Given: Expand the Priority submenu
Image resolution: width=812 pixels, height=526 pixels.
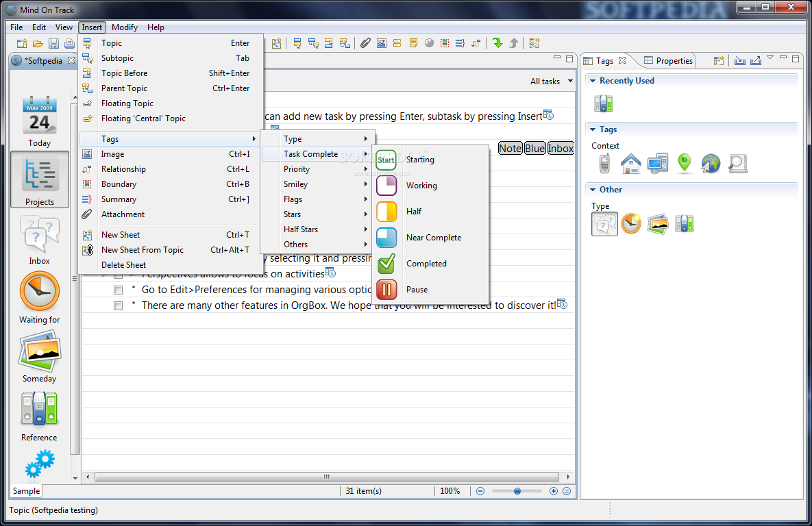Looking at the screenshot, I should coord(317,169).
